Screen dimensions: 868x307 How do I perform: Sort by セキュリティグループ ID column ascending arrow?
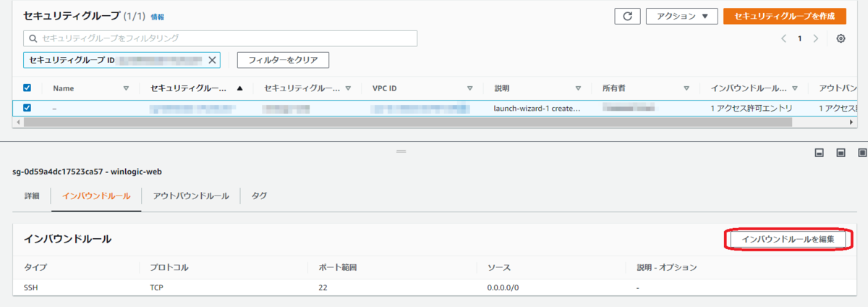point(239,88)
